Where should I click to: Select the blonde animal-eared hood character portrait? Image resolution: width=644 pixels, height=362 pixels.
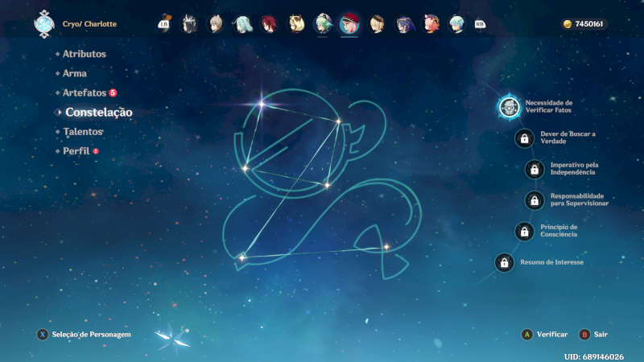pos(295,24)
